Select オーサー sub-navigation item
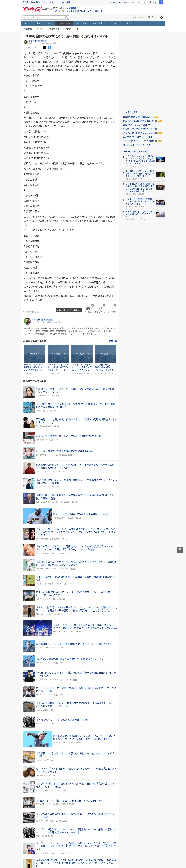This screenshot has width=186, height=868. [41, 29]
